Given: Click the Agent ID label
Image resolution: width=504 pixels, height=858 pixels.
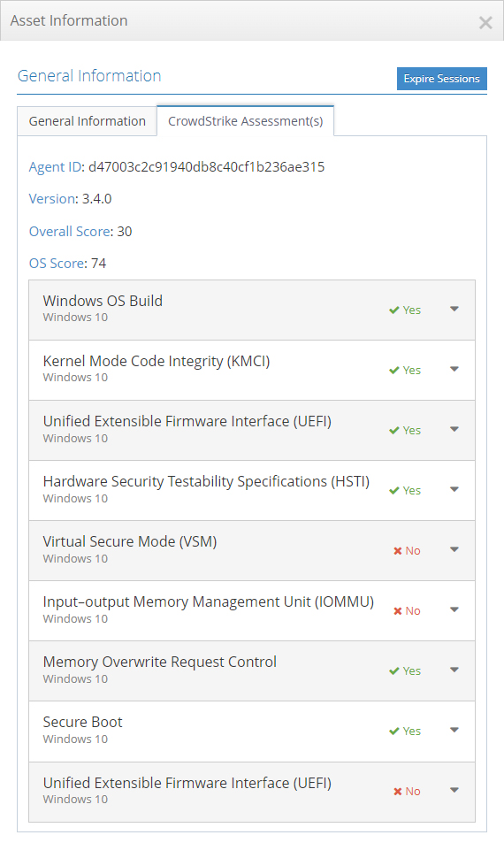Looking at the screenshot, I should [x=56, y=167].
